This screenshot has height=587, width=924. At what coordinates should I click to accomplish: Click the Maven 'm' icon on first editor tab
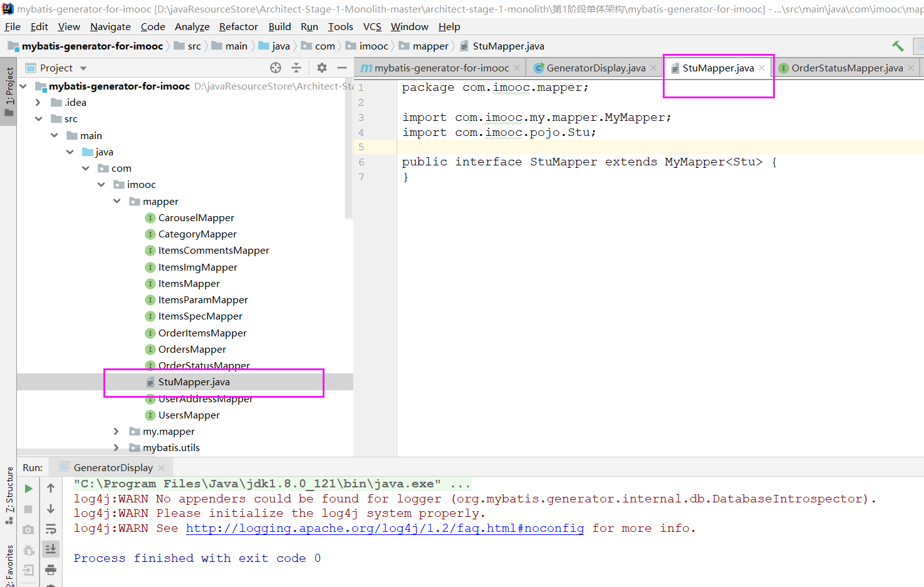tap(366, 68)
